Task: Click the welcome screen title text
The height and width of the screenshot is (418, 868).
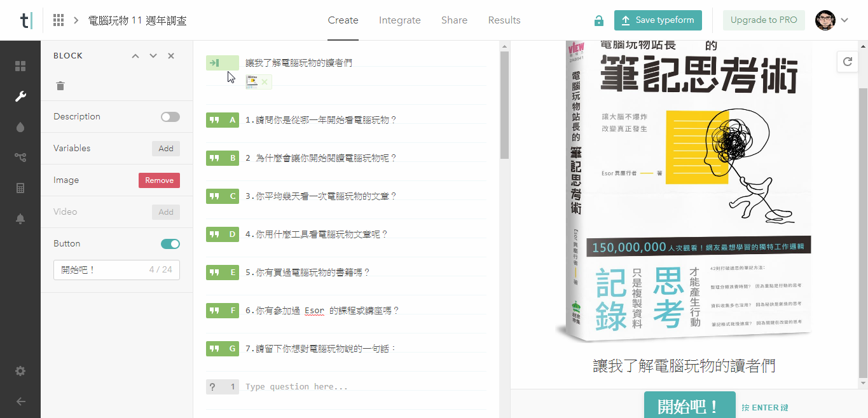Action: (x=299, y=63)
